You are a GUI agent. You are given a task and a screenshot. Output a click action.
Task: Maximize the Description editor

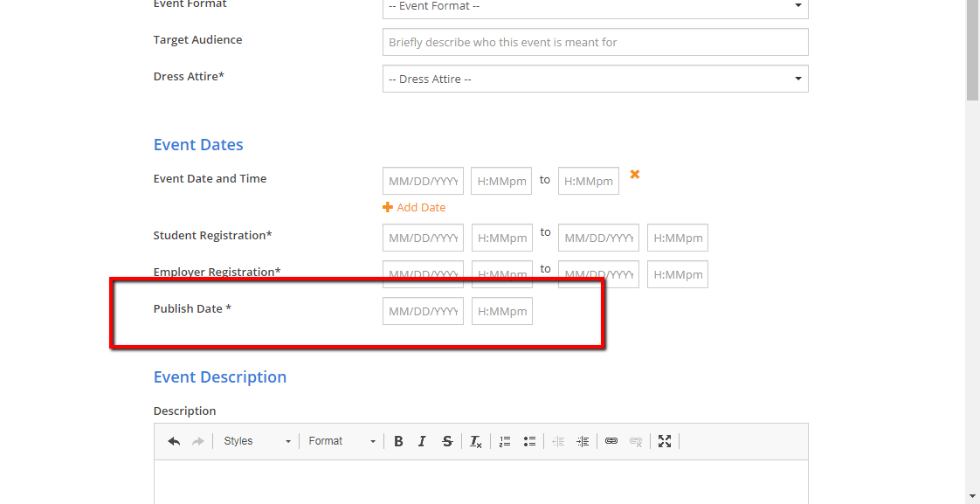665,441
